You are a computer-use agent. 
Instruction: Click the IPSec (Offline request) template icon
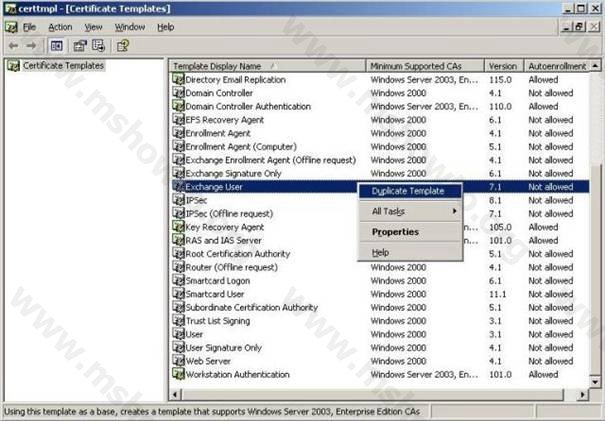coord(178,213)
